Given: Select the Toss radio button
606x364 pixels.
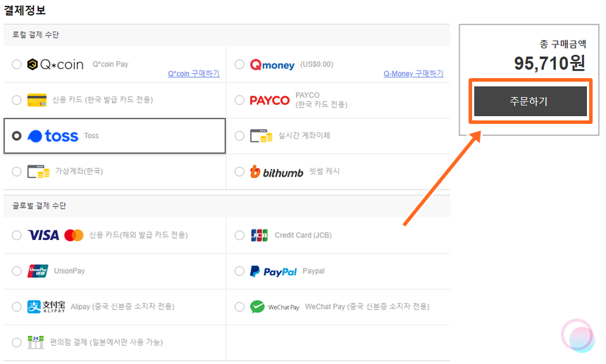Looking at the screenshot, I should click(x=17, y=136).
